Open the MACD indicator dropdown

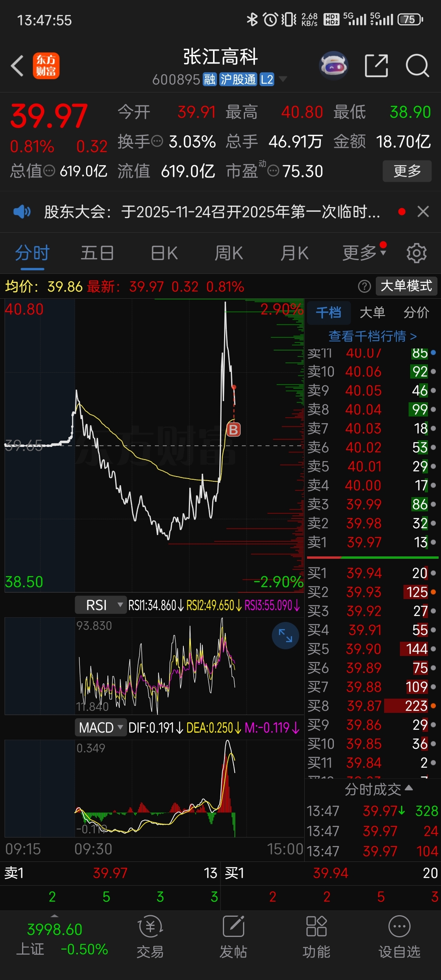point(101,727)
